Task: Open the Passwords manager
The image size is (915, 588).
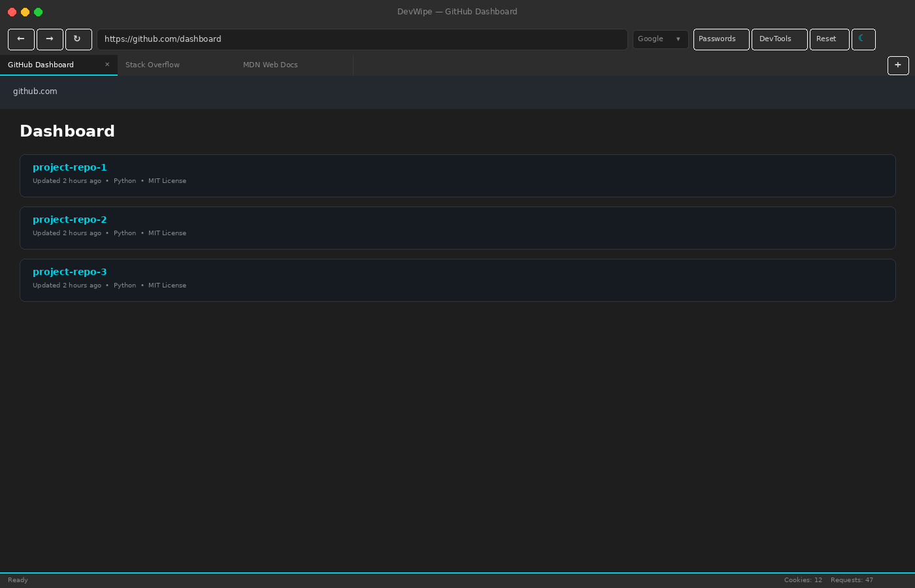Action: [721, 39]
